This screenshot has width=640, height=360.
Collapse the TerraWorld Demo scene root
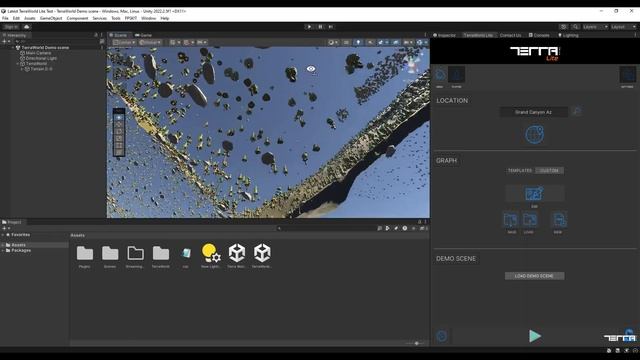click(x=13, y=48)
